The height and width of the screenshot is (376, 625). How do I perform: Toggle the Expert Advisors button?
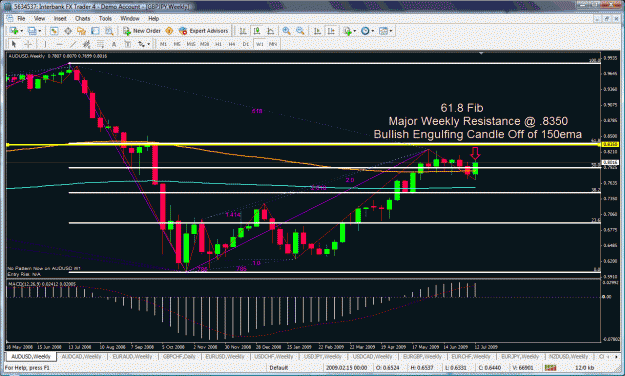click(203, 31)
